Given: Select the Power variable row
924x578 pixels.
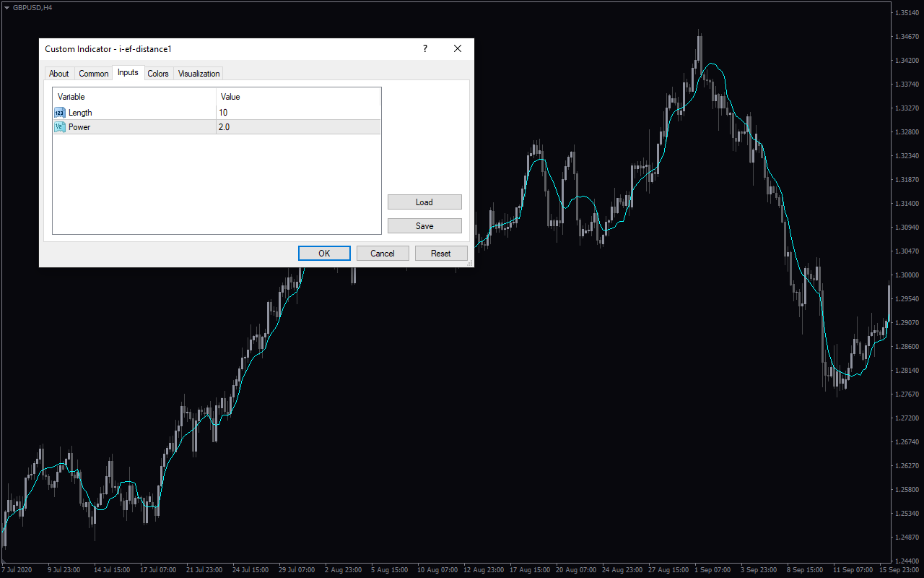Looking at the screenshot, I should 217,127.
